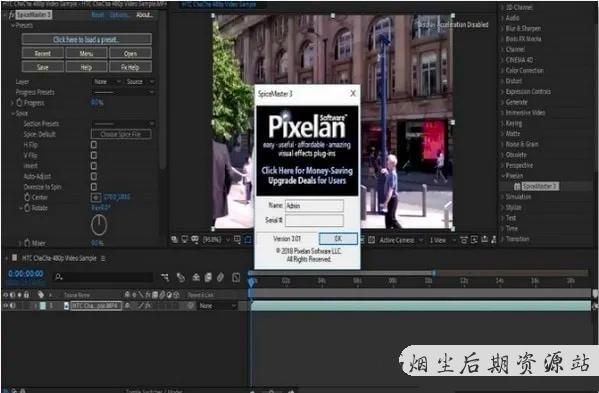Click the Progress percentage value
Viewport: 599px width, 393px height.
click(97, 102)
